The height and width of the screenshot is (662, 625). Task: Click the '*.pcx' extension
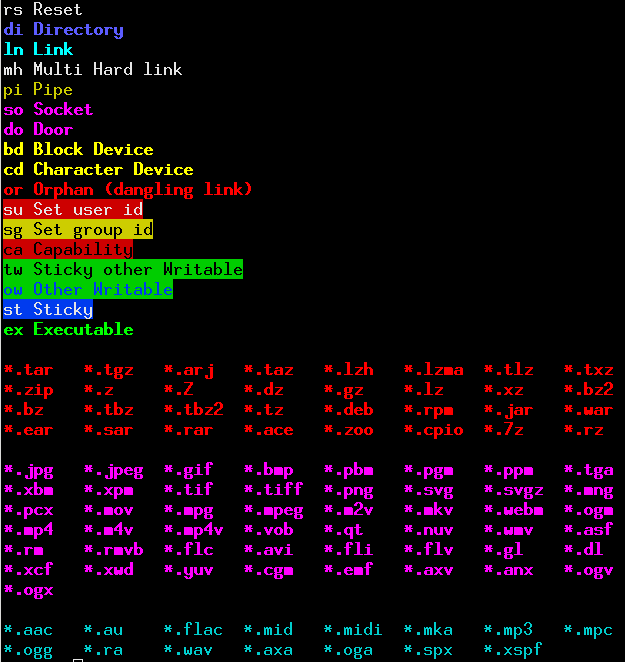(28, 510)
